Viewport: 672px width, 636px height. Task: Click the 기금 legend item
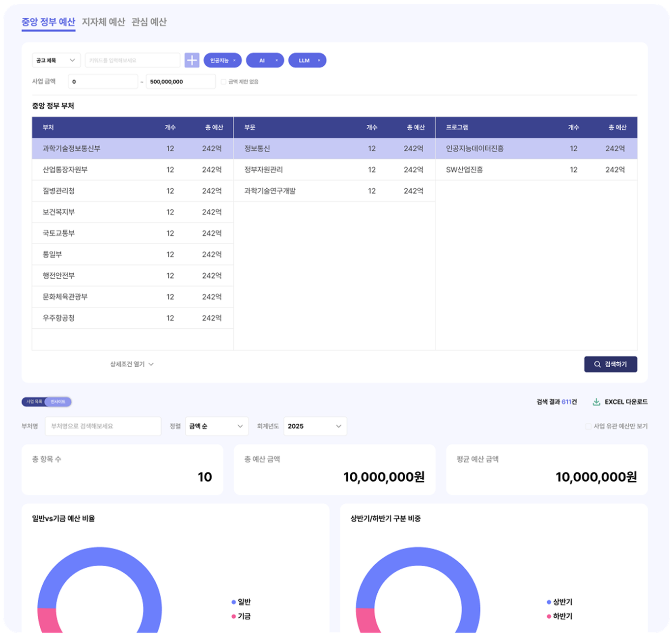click(241, 616)
